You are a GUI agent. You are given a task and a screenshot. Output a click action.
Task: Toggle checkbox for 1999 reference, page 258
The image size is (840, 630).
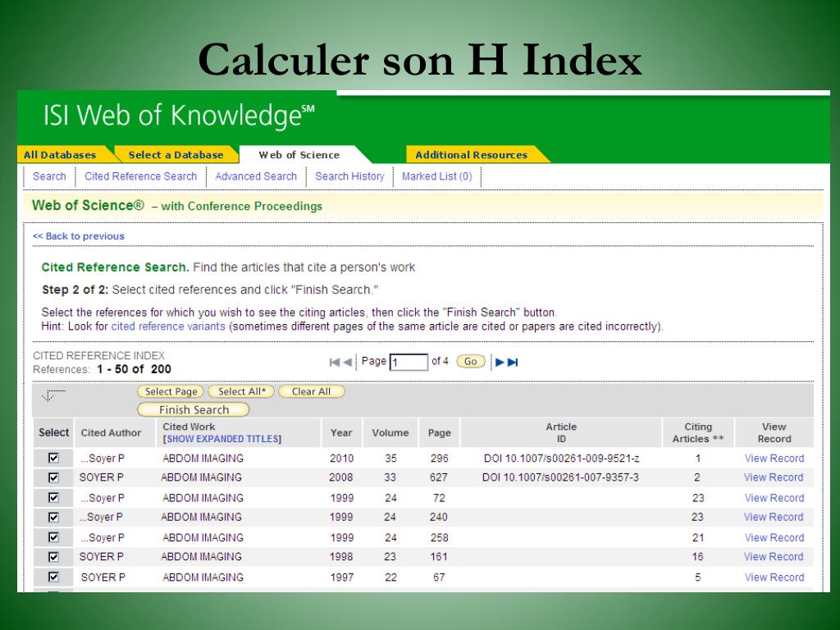click(x=53, y=537)
